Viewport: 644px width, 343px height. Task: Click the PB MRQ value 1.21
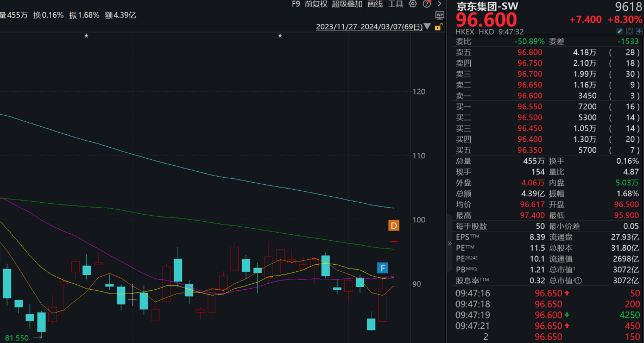point(537,270)
